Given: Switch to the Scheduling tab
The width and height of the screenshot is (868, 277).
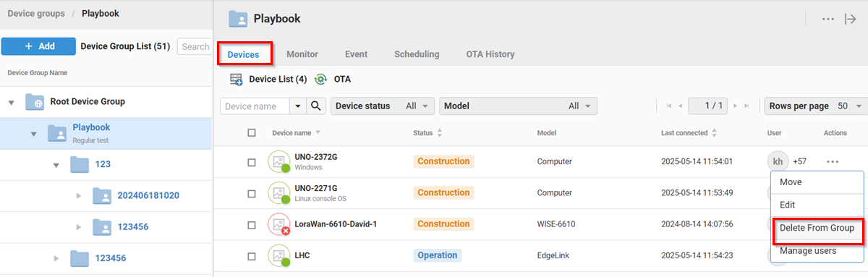Looking at the screenshot, I should pos(417,54).
